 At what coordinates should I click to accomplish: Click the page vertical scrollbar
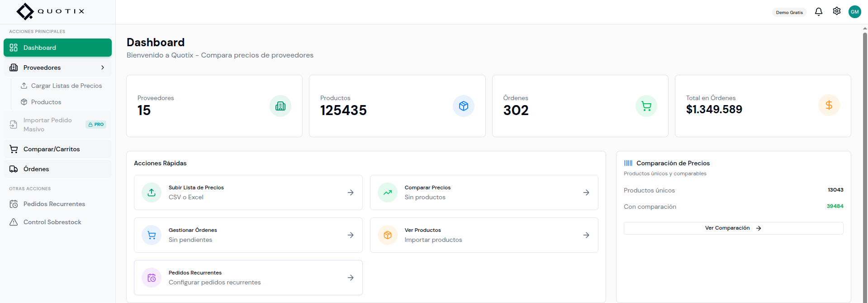(x=865, y=163)
